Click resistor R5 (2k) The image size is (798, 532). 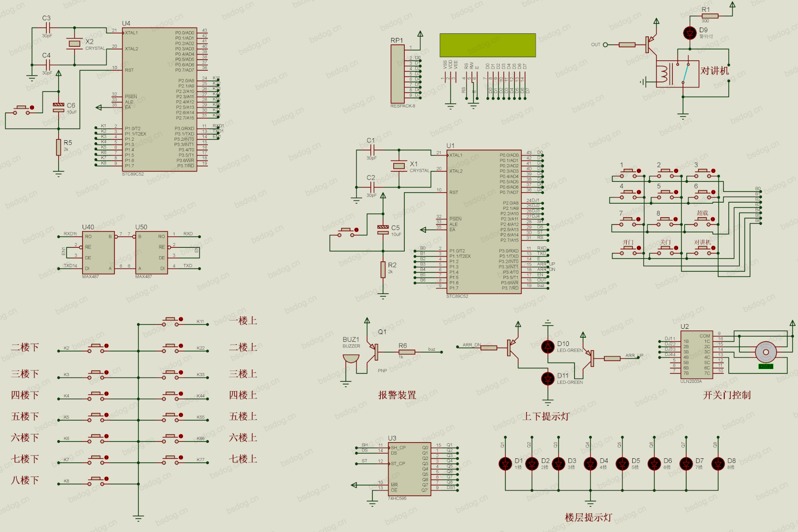(59, 147)
